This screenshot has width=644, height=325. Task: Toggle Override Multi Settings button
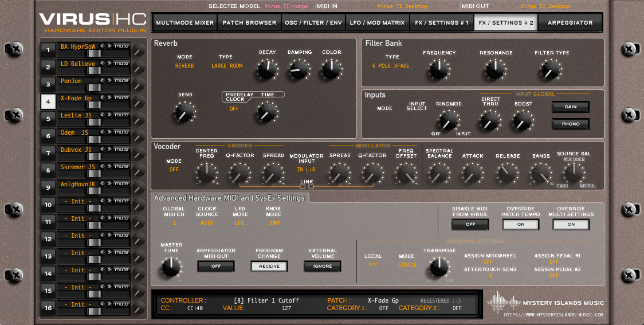tap(571, 224)
